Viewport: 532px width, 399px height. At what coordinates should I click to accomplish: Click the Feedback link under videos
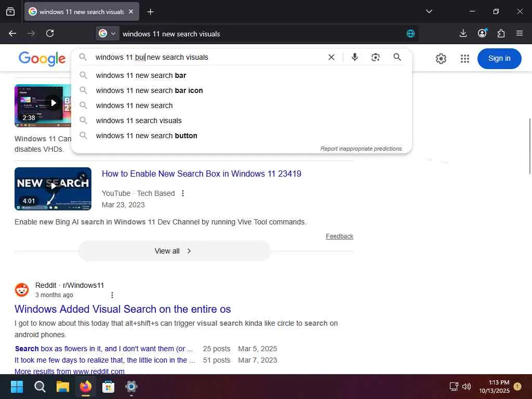[339, 236]
